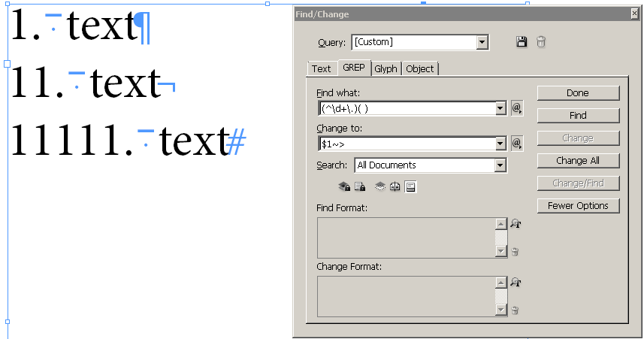
Task: Expand the Find what history dropdown
Action: click(500, 108)
